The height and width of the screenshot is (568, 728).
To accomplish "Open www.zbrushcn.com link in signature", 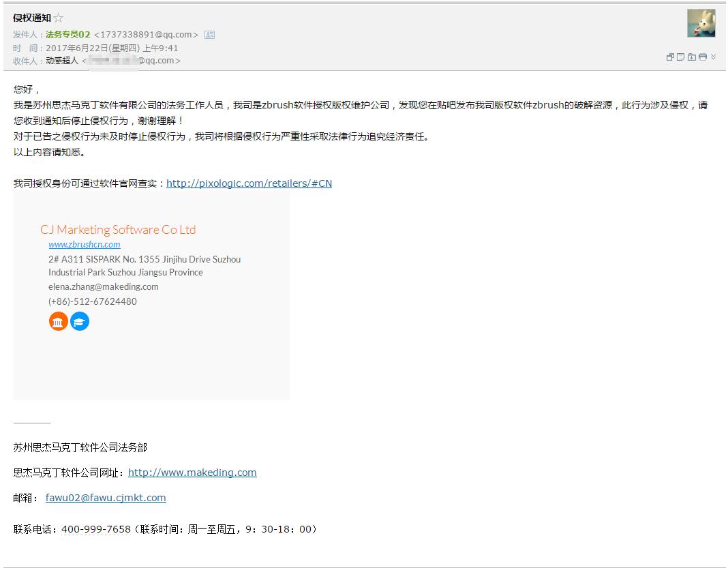I will point(85,244).
